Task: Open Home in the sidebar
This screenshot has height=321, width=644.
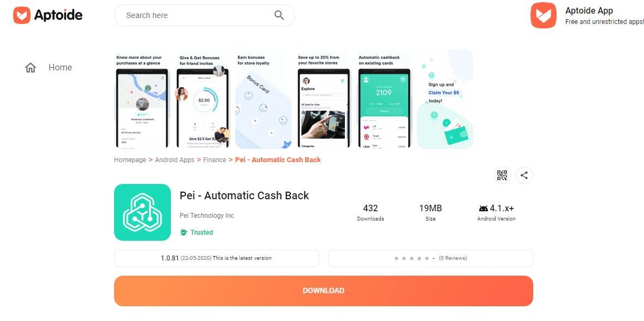Action: [60, 67]
